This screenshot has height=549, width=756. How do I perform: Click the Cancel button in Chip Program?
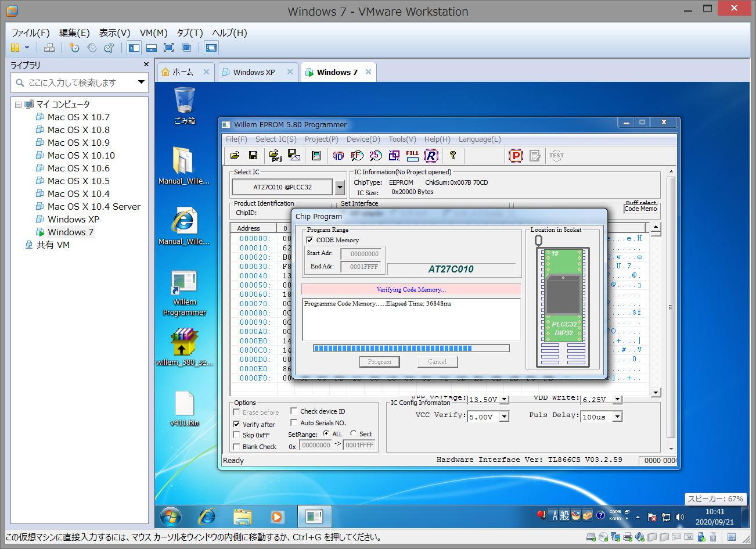pyautogui.click(x=437, y=361)
